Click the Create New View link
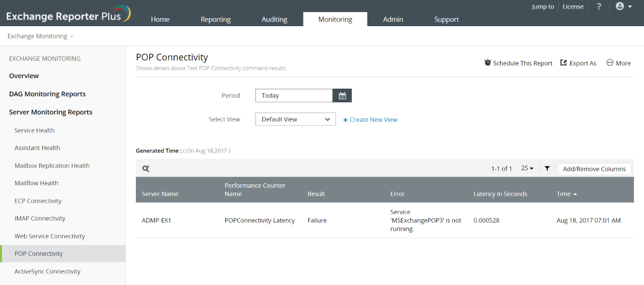 370,120
